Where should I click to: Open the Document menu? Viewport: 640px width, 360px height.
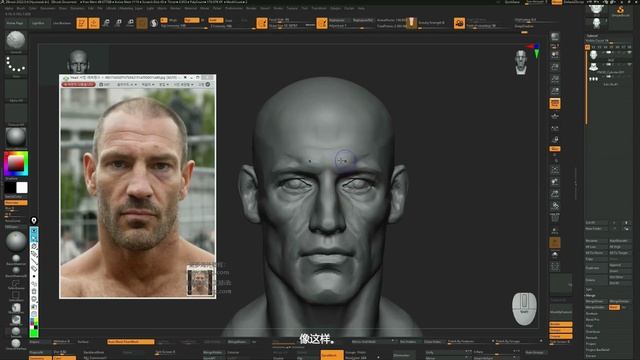(x=48, y=8)
